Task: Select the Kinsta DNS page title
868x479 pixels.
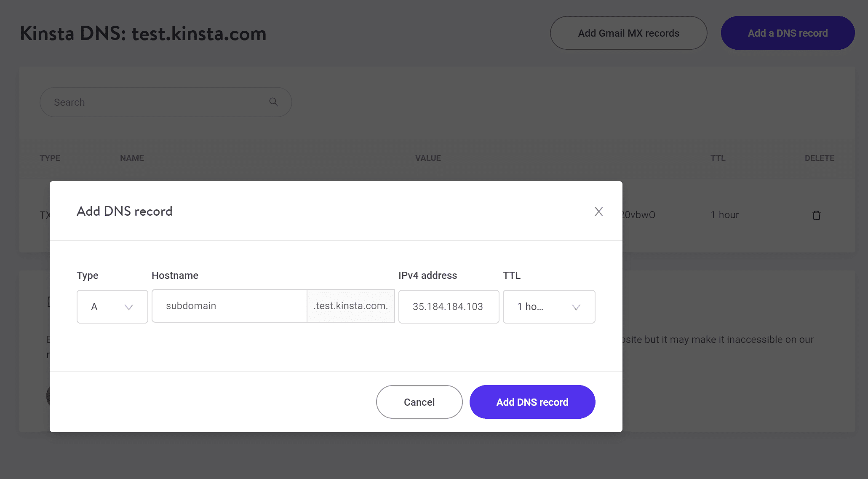Action: coord(143,33)
